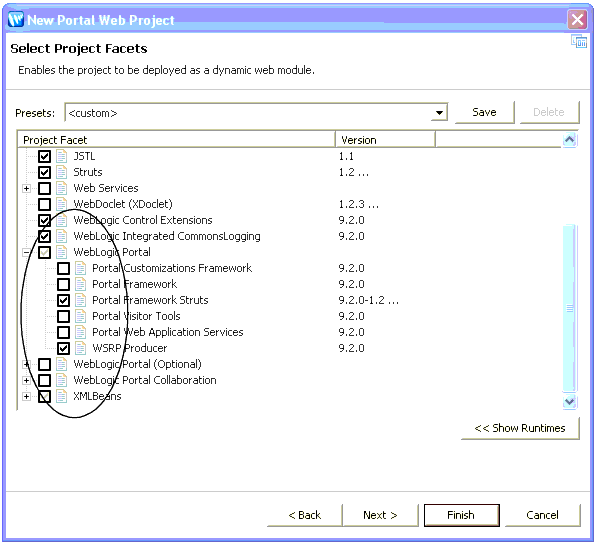Click the WebLogic Integrated CommonsLogging facet icon
The width and height of the screenshot is (597, 544).
(62, 236)
